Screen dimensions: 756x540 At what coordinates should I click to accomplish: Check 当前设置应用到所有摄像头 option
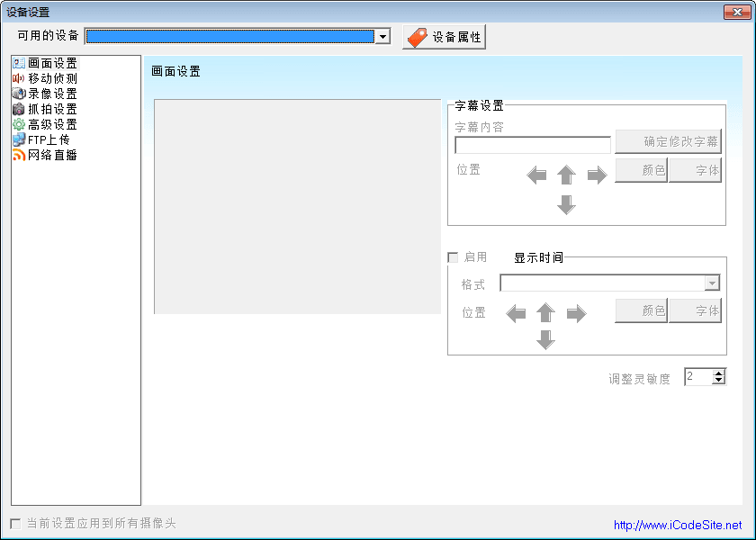[x=16, y=524]
